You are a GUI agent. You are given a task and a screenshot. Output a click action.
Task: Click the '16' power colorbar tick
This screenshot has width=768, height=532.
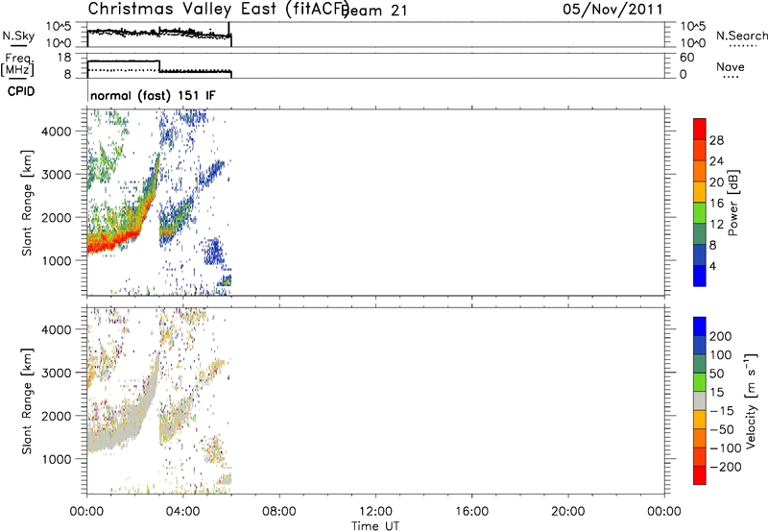716,204
